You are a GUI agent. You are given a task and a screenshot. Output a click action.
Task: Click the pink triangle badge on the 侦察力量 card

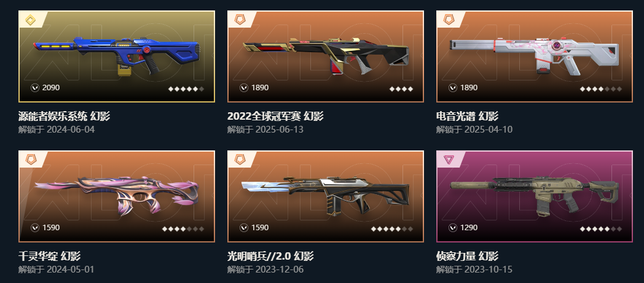[449, 160]
